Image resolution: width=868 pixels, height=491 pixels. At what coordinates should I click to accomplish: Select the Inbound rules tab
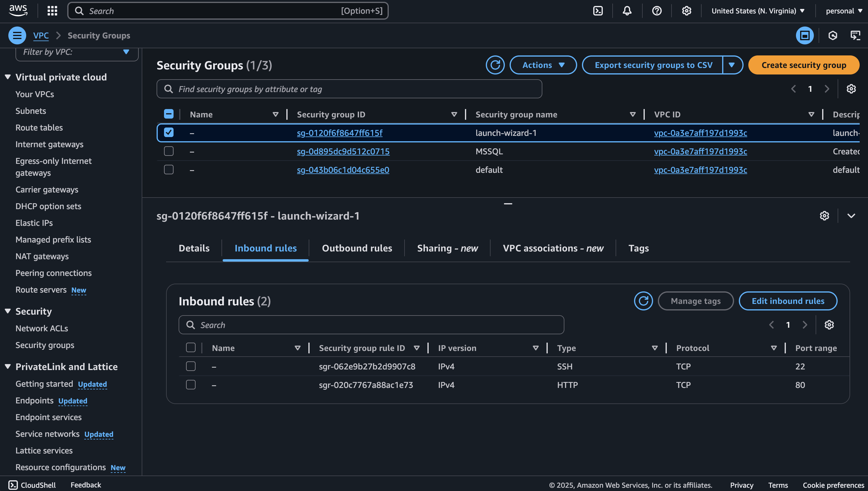point(266,248)
